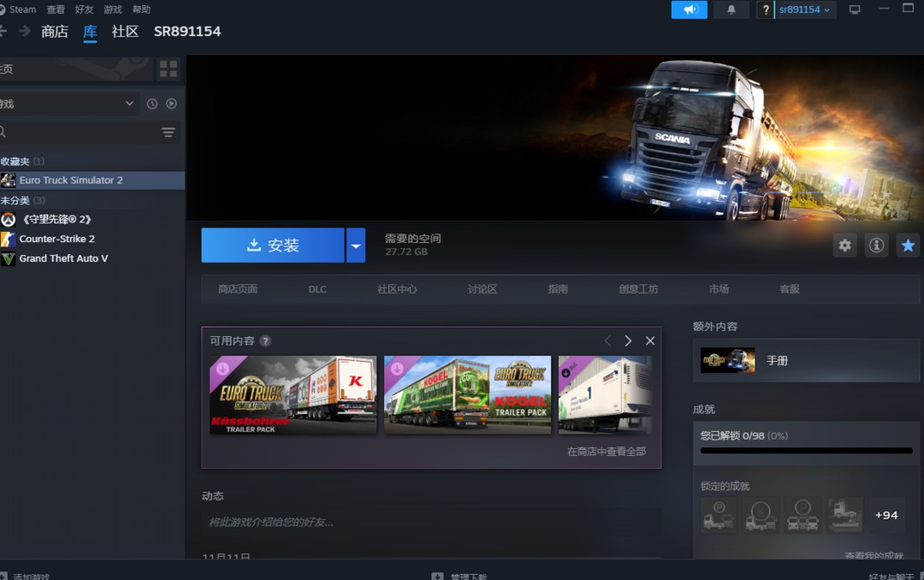Show previous available content arrow
The width and height of the screenshot is (924, 580).
(x=607, y=340)
